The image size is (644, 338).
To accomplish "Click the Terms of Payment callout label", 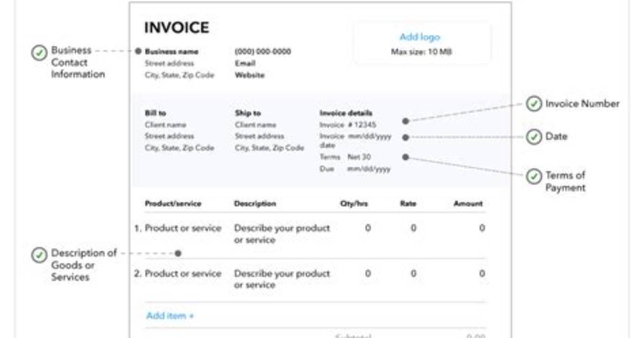I will (565, 181).
